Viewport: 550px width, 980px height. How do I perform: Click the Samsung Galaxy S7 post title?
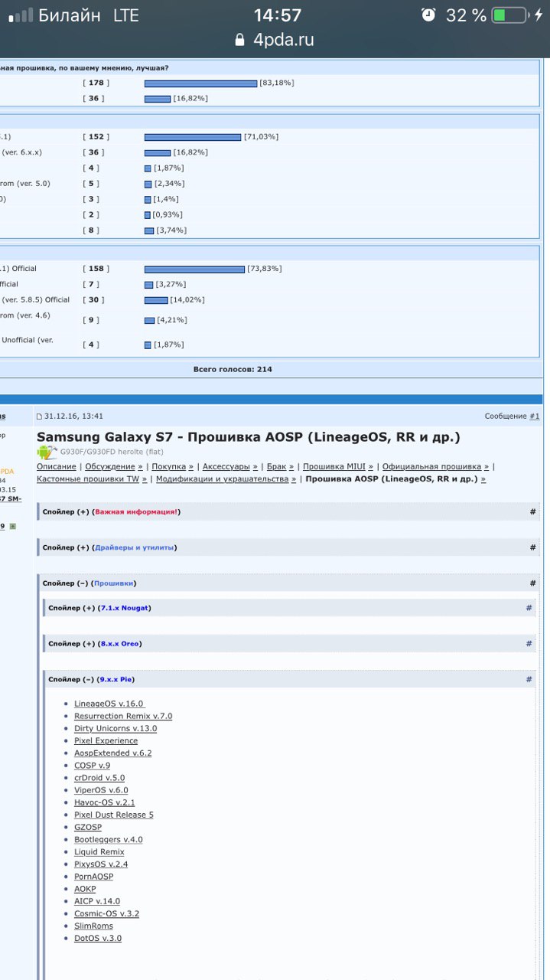click(249, 437)
